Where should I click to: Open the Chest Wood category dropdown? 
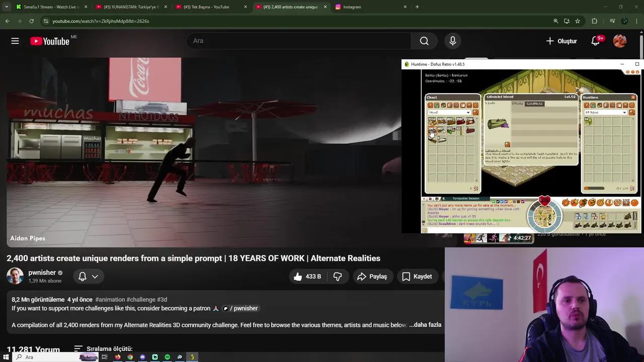click(x=449, y=112)
